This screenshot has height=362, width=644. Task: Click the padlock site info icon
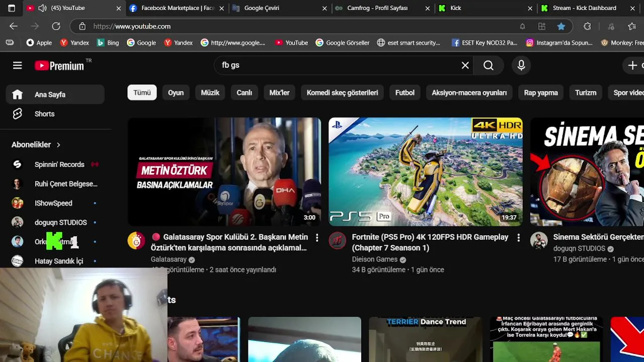(x=82, y=26)
